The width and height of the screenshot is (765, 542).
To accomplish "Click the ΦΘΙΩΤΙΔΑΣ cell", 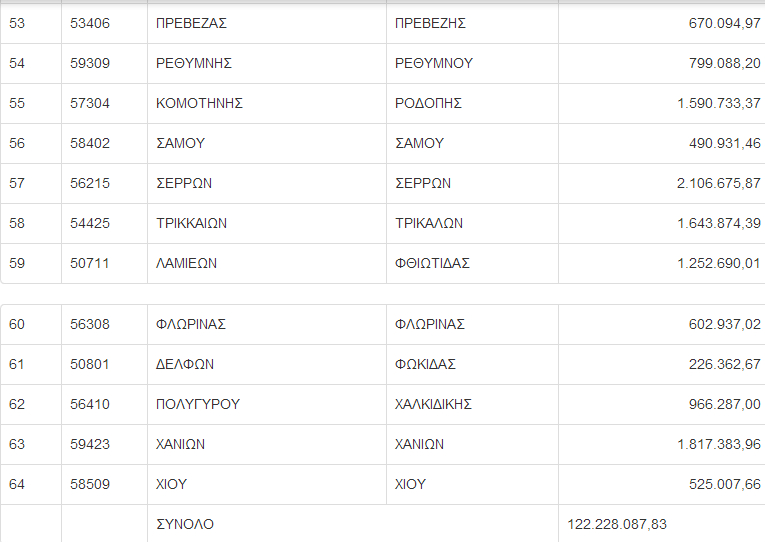I will pyautogui.click(x=432, y=263).
